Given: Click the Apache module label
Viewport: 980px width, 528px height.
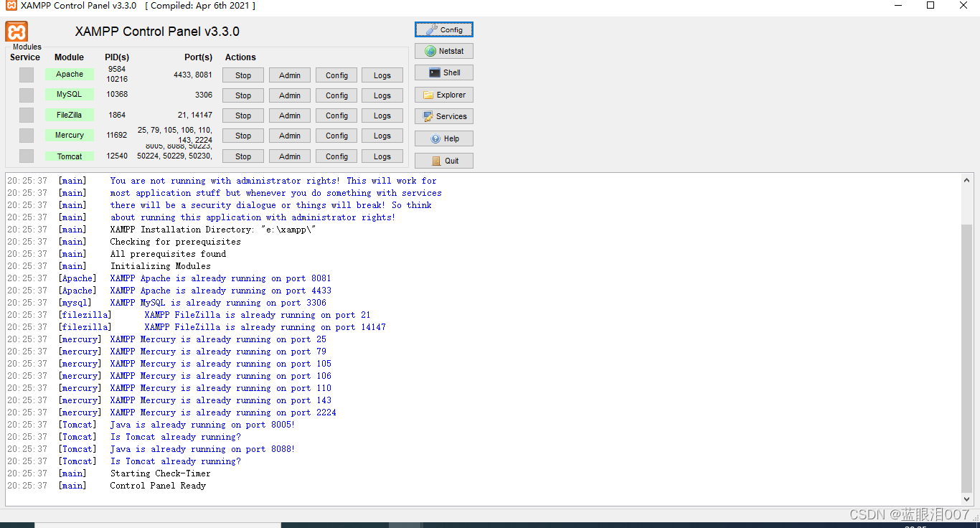Looking at the screenshot, I should tap(70, 74).
